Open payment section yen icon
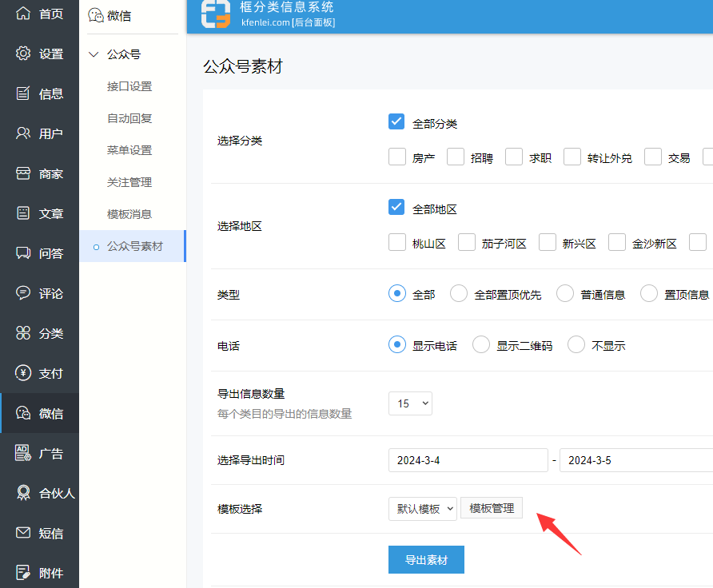This screenshot has height=588, width=713. coord(23,373)
